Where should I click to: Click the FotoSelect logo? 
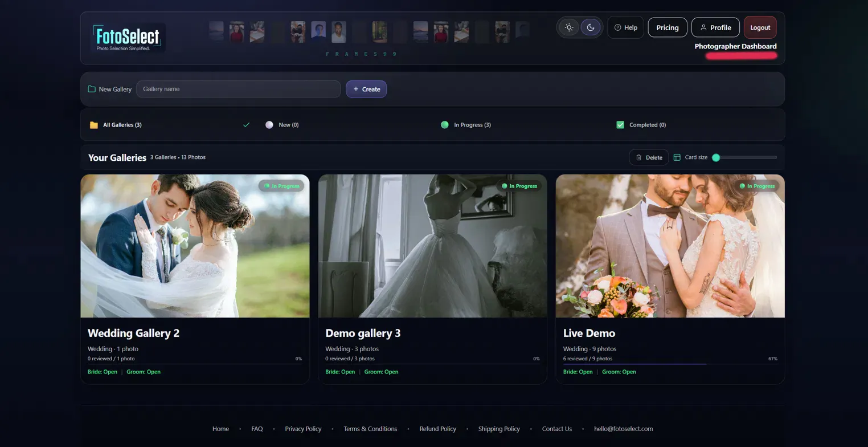[x=128, y=38]
